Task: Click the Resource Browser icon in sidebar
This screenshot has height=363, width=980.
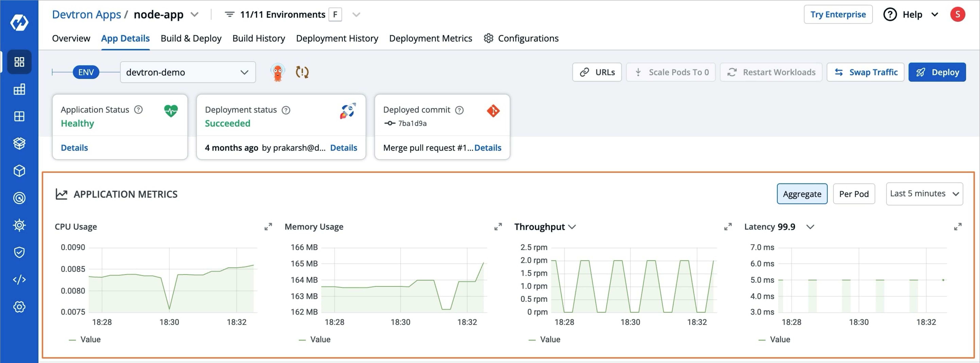Action: tap(19, 116)
